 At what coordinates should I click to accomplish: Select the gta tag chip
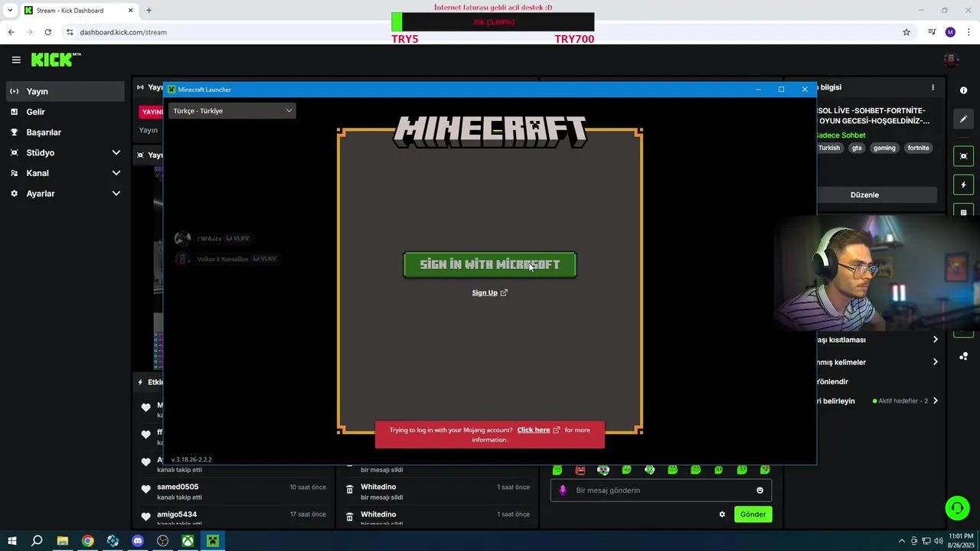(857, 148)
